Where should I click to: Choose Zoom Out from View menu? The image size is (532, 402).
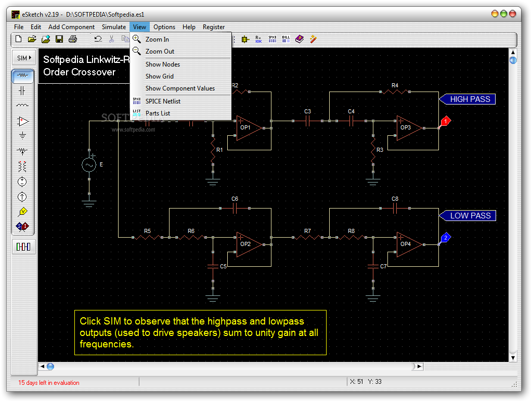click(181, 51)
